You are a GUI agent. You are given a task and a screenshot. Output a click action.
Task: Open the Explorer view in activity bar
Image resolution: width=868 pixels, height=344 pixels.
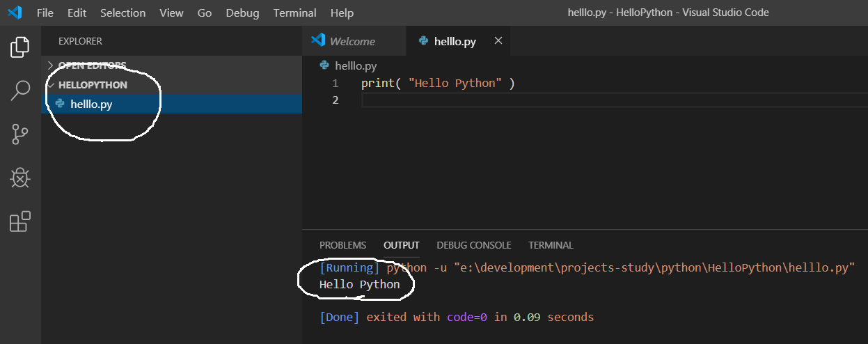pyautogui.click(x=20, y=47)
